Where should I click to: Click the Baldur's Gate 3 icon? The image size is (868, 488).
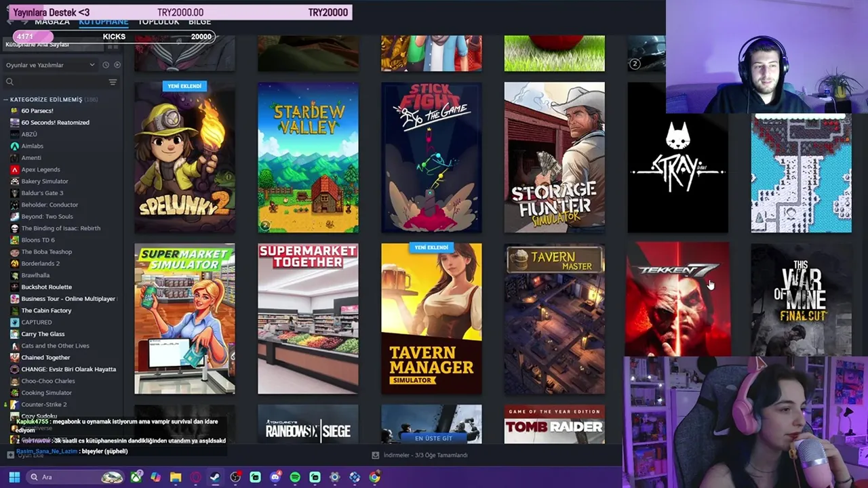point(14,193)
